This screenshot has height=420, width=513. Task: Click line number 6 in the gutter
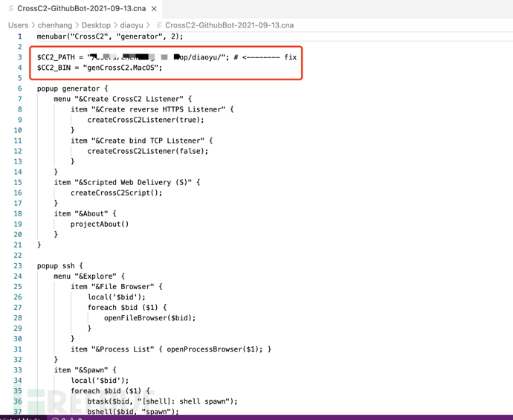tap(20, 88)
